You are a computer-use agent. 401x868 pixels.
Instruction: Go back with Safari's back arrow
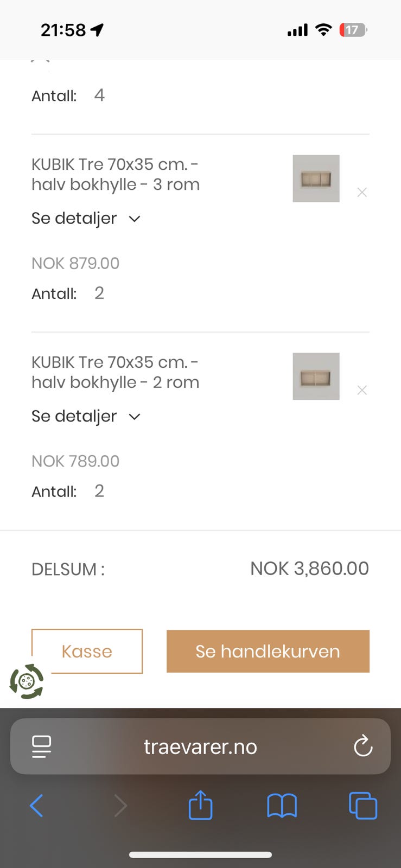[x=36, y=806]
